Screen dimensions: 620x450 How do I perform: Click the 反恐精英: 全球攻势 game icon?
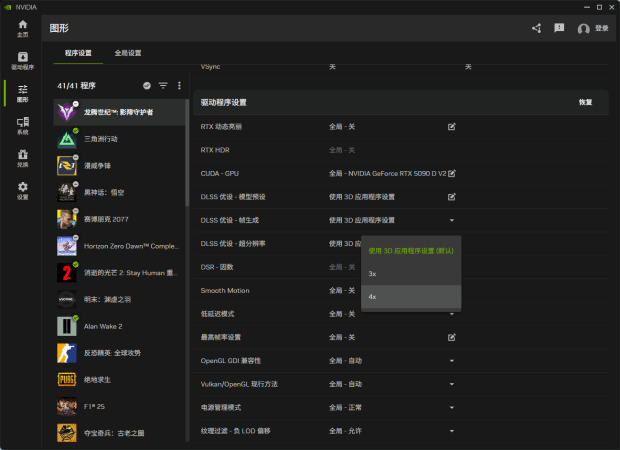coord(67,353)
